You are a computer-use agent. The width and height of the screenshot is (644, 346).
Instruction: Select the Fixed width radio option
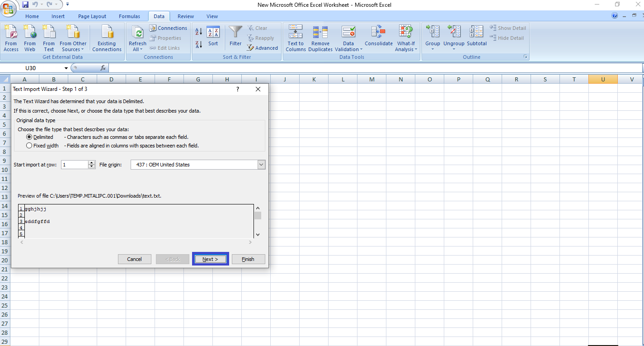coord(29,146)
